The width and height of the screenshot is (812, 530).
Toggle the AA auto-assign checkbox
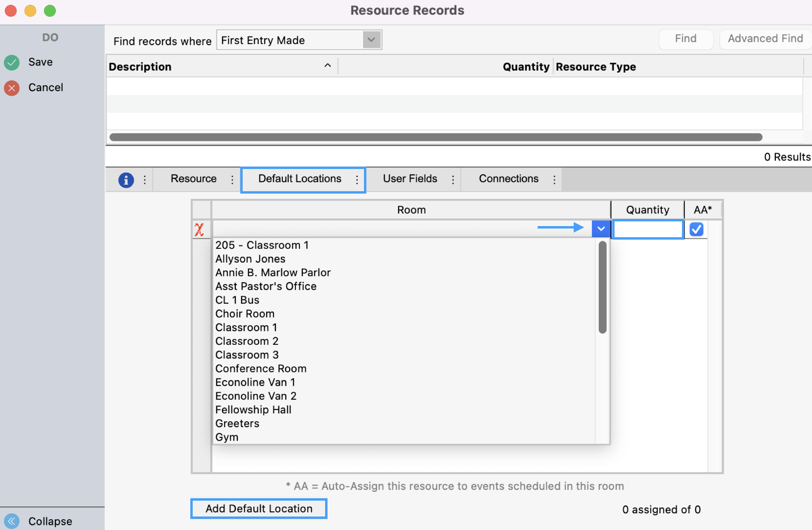[696, 229]
